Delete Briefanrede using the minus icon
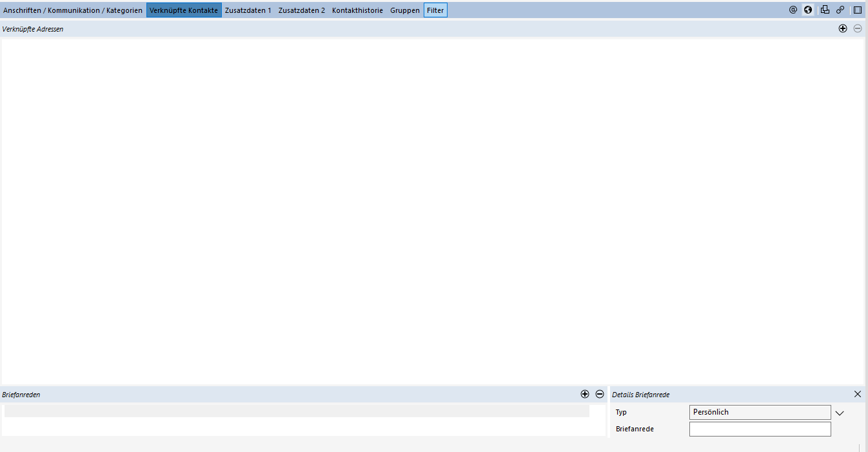 600,394
